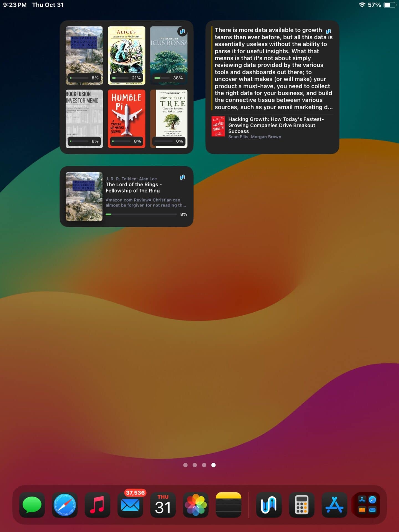Open the App Library folder in dock
The image size is (399, 532).
pos(367,505)
